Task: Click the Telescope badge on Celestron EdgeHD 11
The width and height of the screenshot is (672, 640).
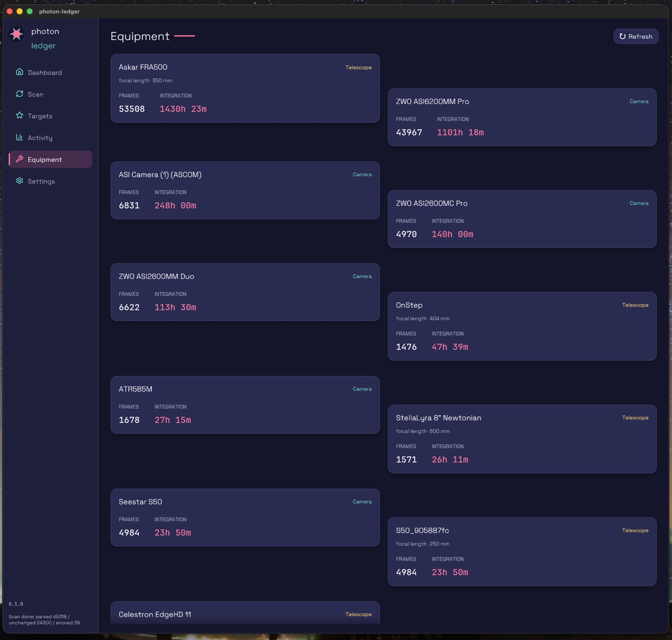Action: coord(359,614)
